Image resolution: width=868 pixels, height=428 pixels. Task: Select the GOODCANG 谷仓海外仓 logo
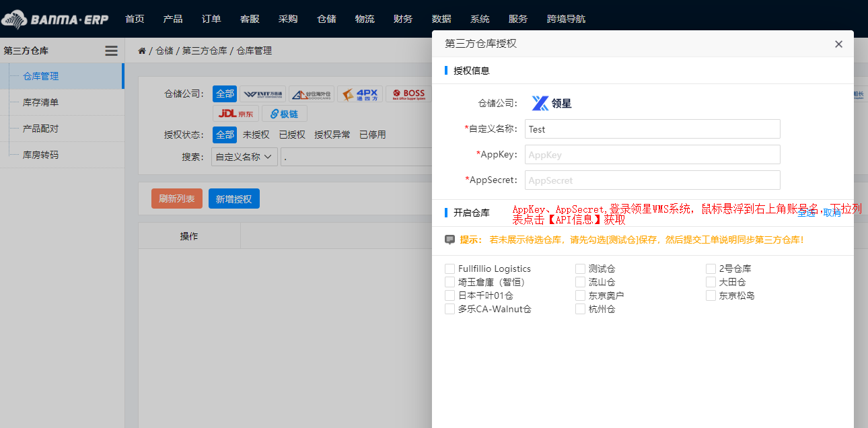(311, 94)
